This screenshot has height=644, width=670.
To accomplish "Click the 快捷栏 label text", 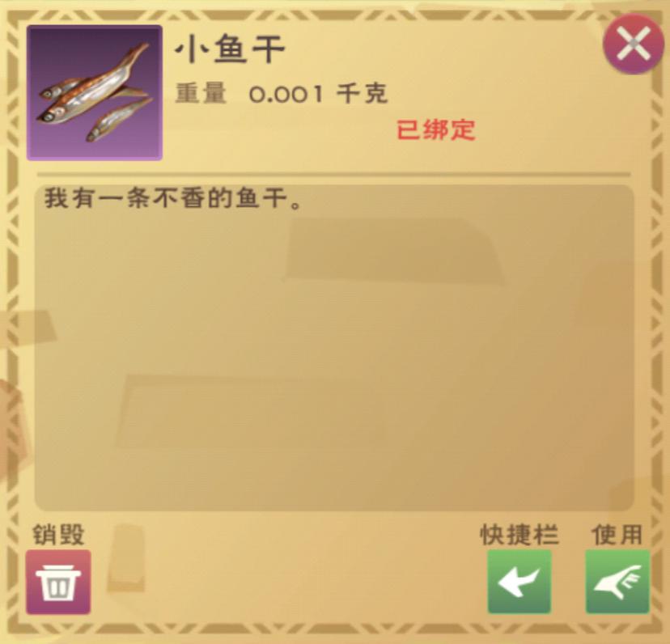I will 519,534.
